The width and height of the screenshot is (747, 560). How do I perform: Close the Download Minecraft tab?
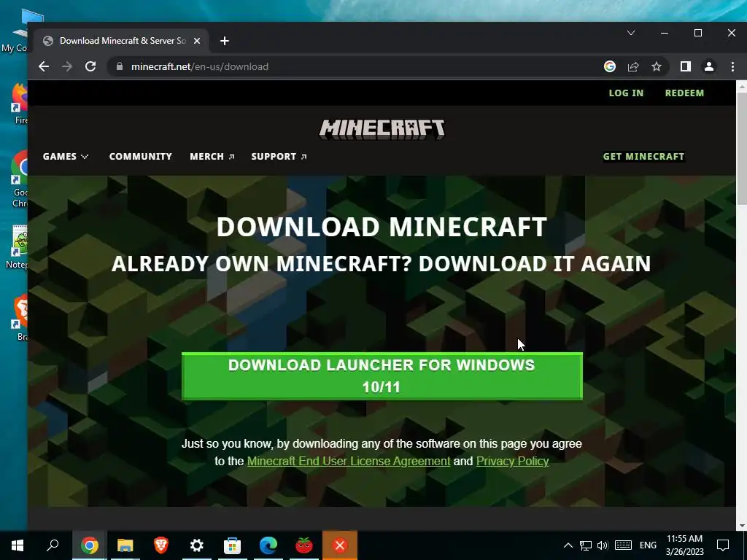click(x=197, y=41)
